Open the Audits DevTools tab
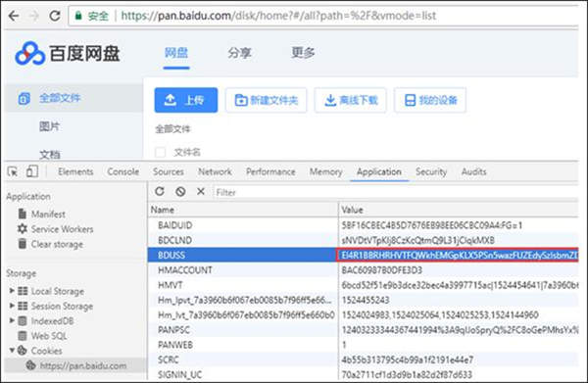588x383 pixels. (x=474, y=171)
